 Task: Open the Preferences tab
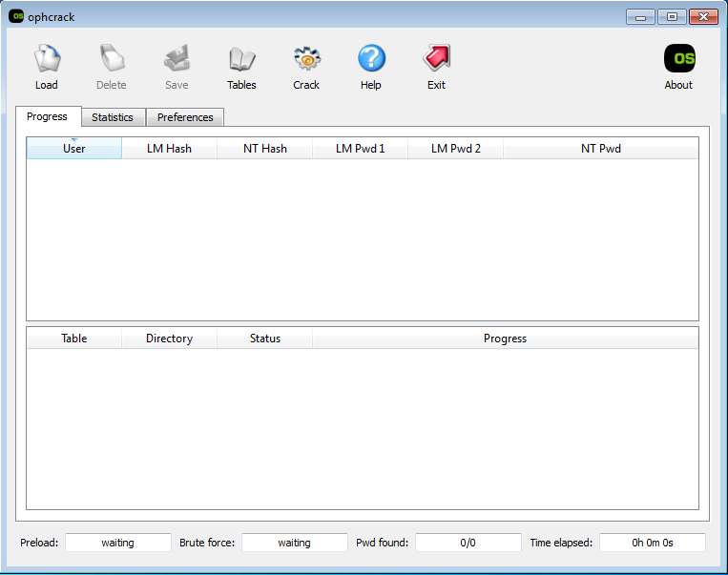[185, 117]
